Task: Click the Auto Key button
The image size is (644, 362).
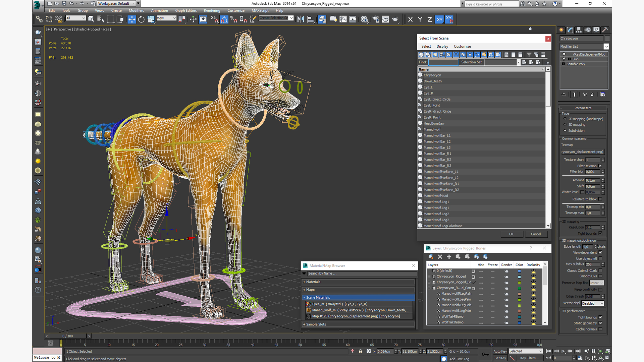Action: 500,351
